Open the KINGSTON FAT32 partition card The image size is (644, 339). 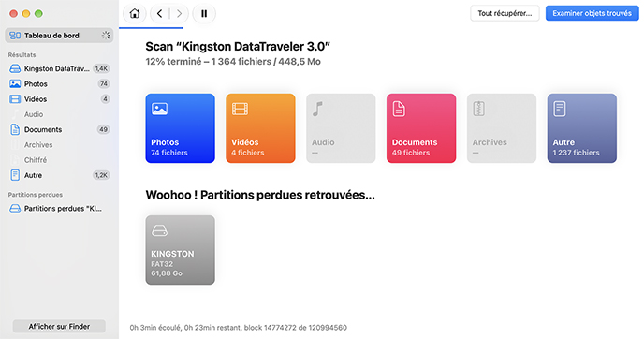[181, 250]
